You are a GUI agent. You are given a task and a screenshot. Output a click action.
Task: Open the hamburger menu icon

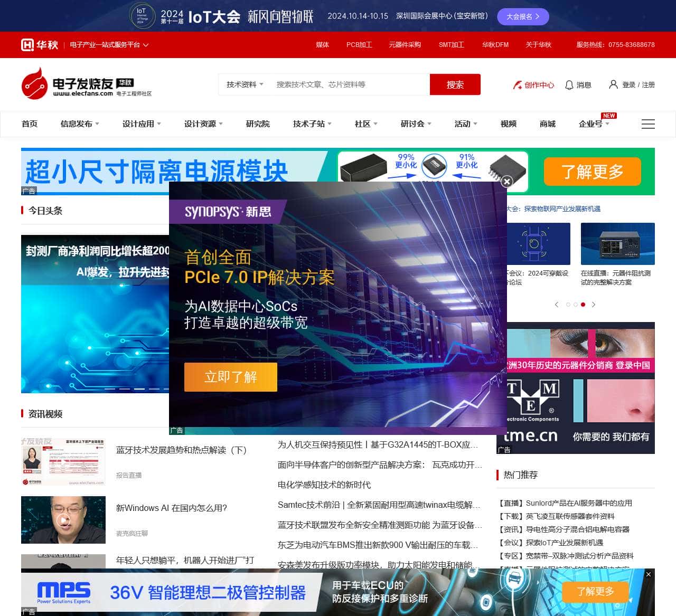click(648, 124)
